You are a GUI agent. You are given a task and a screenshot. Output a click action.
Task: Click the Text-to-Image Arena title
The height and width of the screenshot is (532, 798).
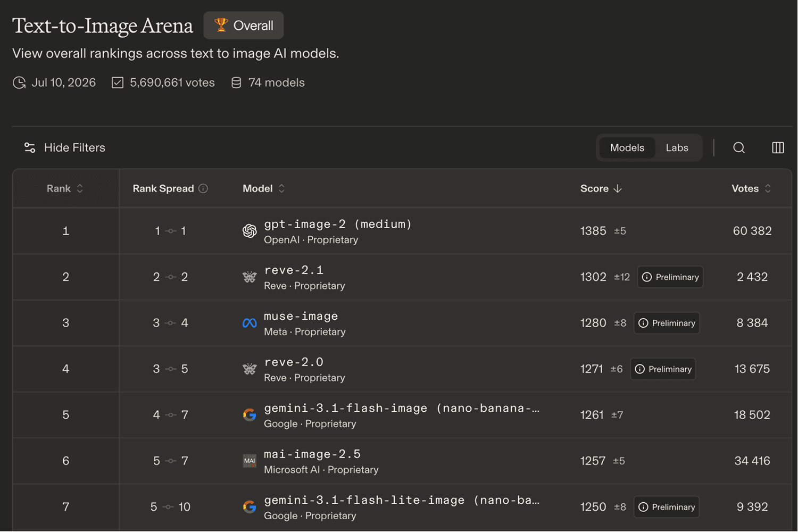pos(103,26)
